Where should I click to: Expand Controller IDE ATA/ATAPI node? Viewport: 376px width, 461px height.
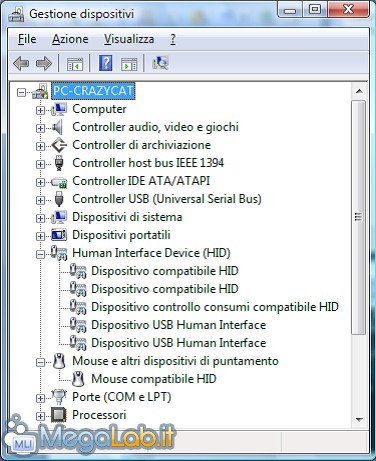[40, 182]
